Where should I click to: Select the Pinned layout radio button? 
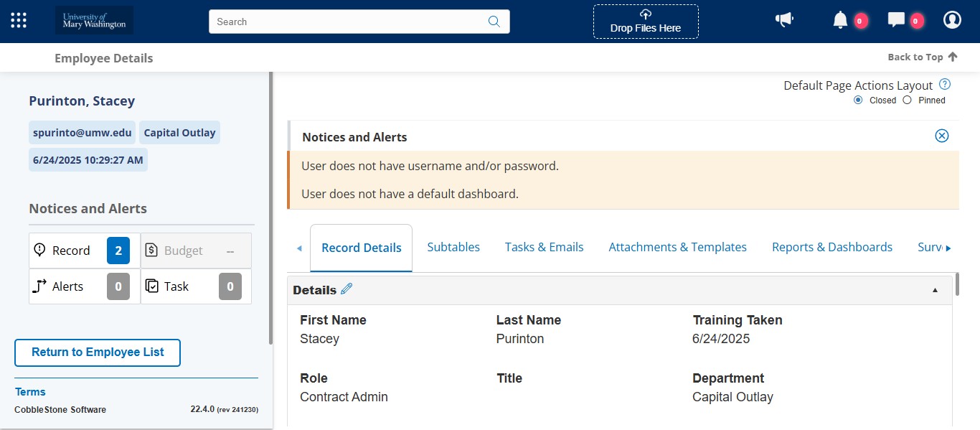tap(909, 100)
